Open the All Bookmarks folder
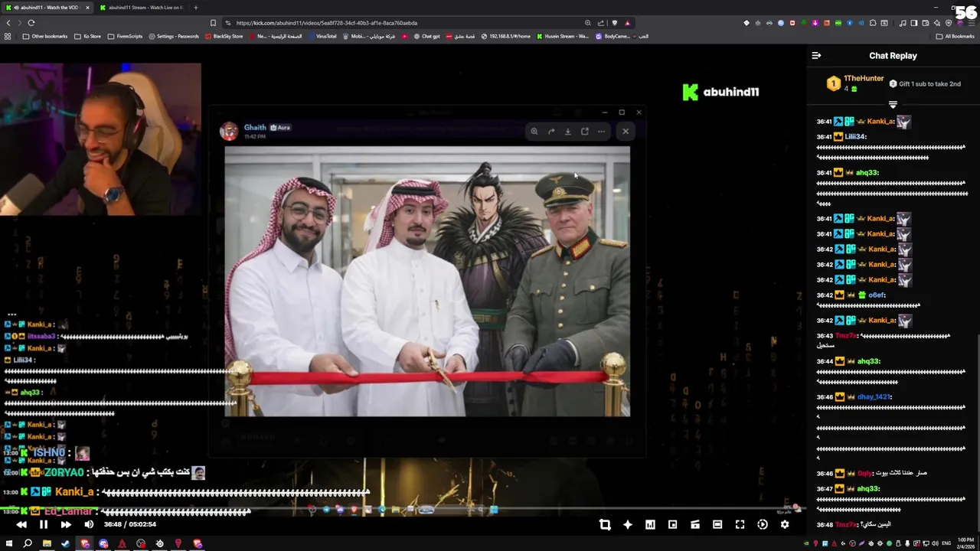Screen dimensions: 980x551 pos(955,36)
